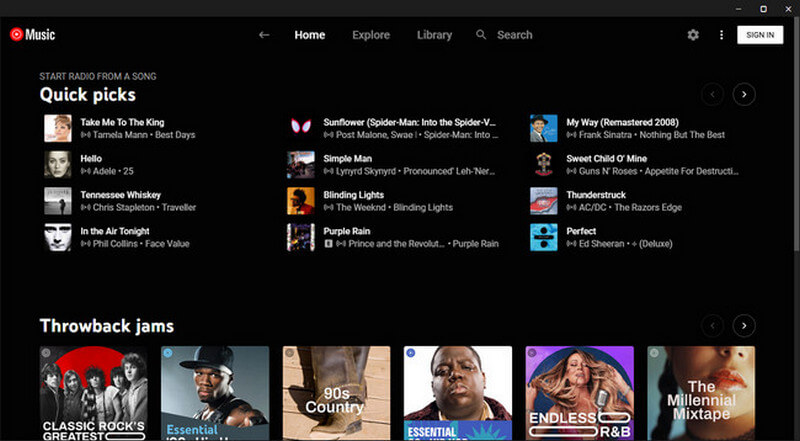Open Classic Rock's Greatest playlist card
Image resolution: width=800 pixels, height=441 pixels.
tap(93, 393)
